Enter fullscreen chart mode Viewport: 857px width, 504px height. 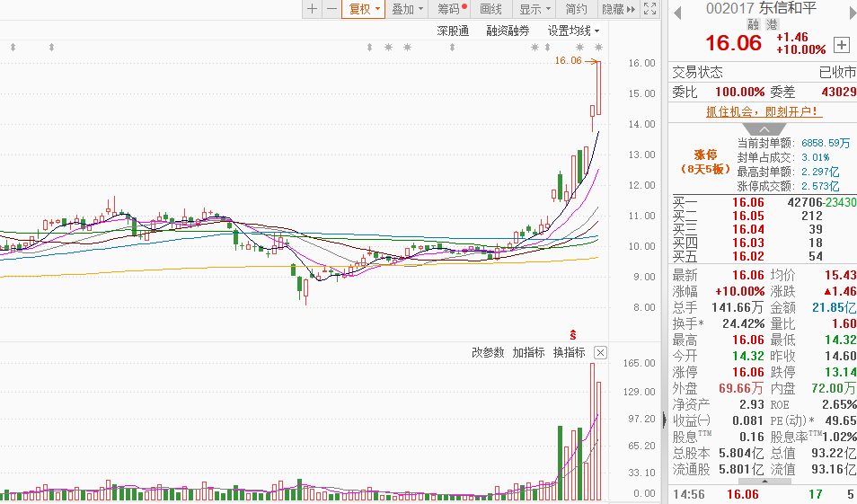(x=649, y=9)
